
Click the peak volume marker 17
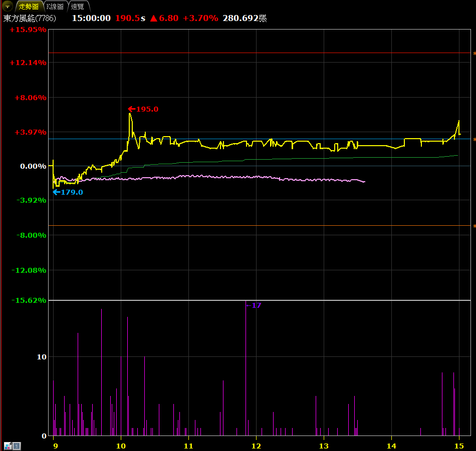(x=254, y=305)
